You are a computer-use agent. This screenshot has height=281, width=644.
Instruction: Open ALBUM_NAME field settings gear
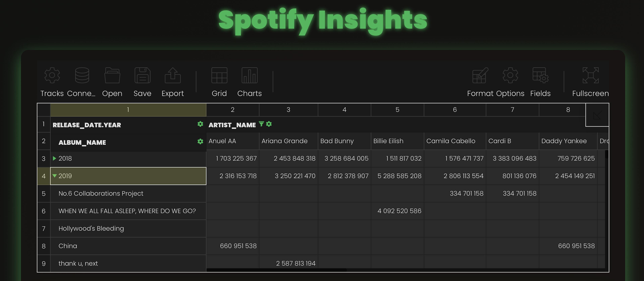[200, 141]
